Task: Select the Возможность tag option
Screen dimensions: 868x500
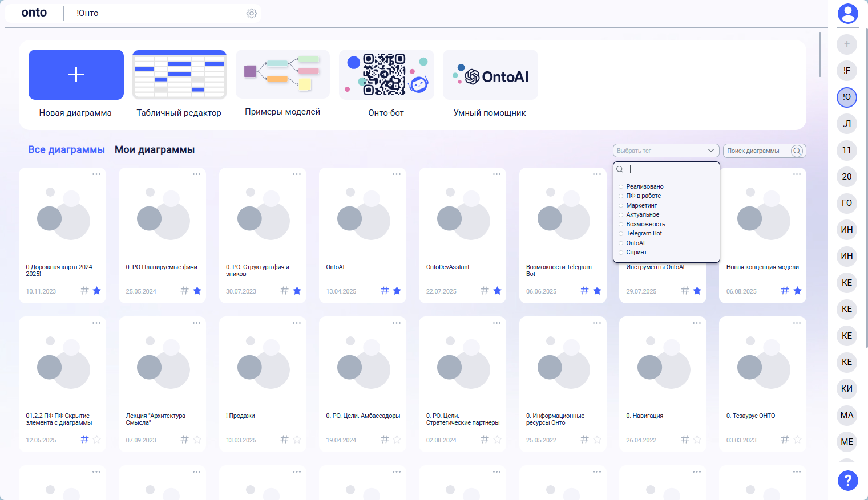Action: [x=645, y=224]
